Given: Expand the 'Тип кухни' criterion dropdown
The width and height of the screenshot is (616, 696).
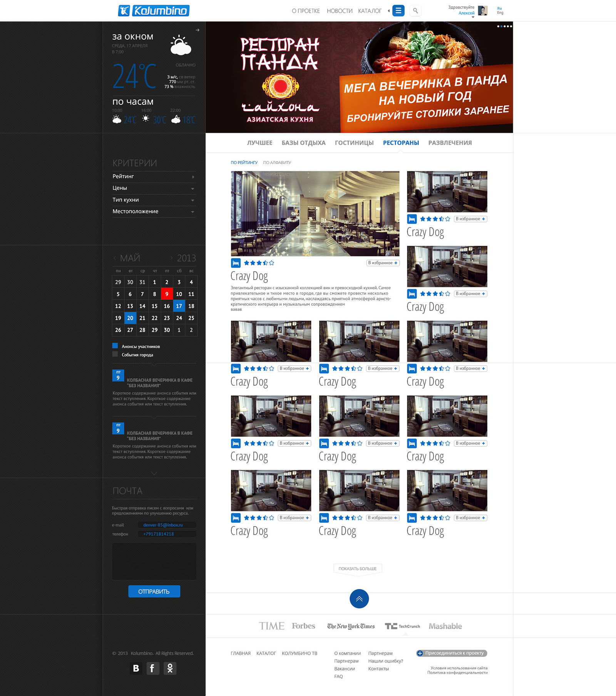Looking at the screenshot, I should (x=154, y=200).
